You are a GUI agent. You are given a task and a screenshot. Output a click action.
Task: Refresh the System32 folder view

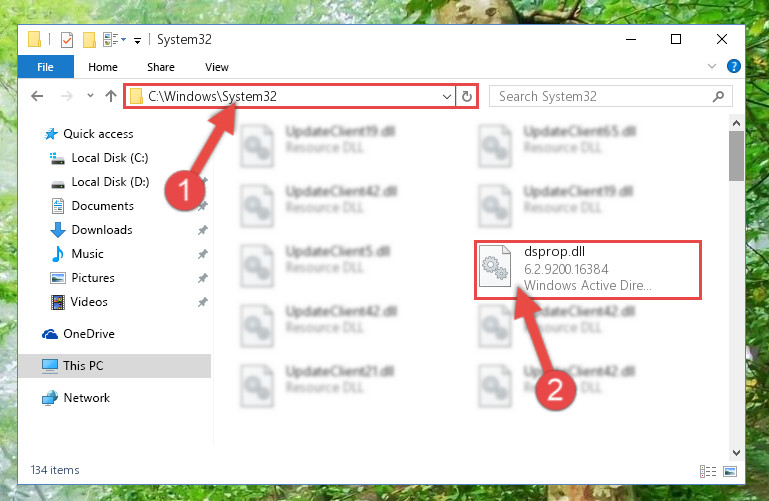click(467, 96)
